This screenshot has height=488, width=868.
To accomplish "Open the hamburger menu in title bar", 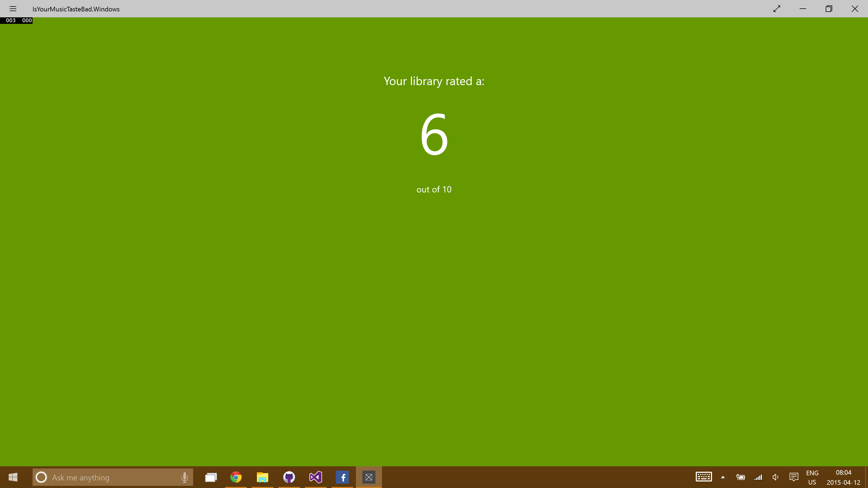I will [x=13, y=9].
